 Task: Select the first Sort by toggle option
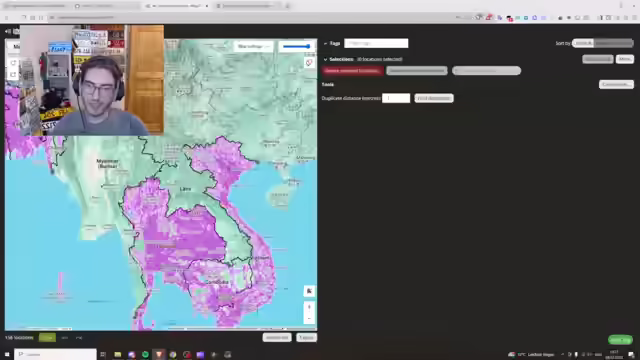pos(583,43)
